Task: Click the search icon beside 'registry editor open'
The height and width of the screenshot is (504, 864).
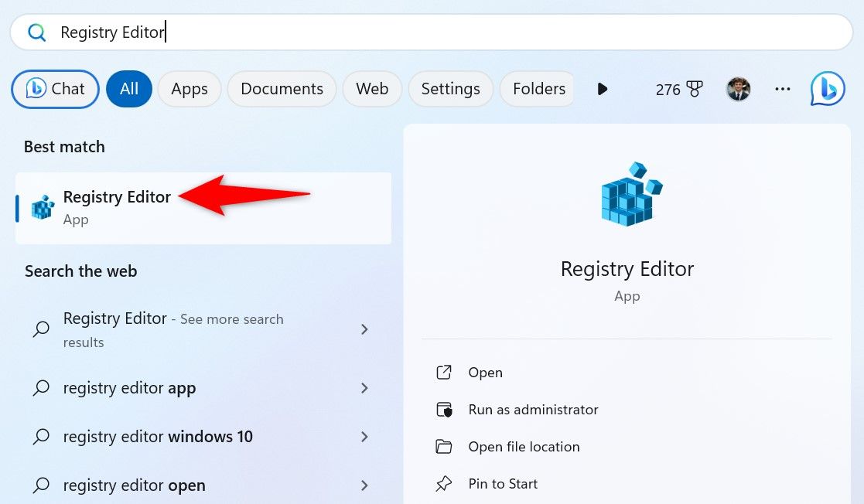Action: tap(41, 485)
